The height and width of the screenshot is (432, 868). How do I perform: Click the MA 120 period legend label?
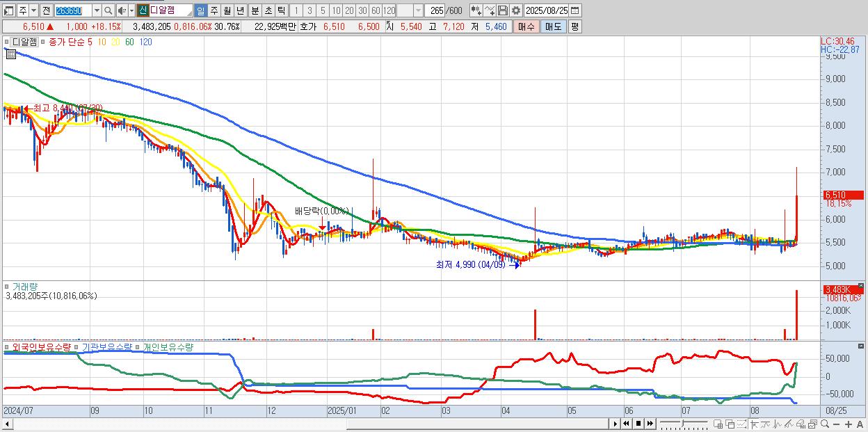pos(146,42)
